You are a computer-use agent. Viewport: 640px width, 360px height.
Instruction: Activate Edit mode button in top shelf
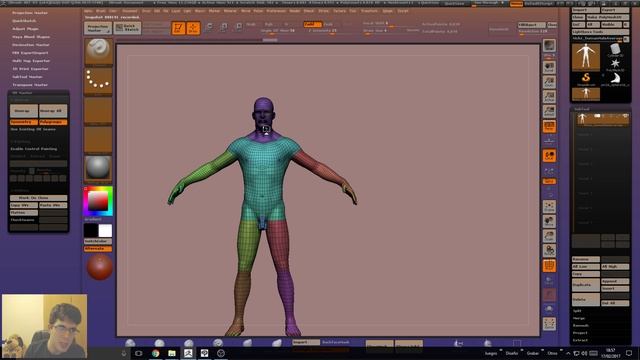(x=178, y=28)
